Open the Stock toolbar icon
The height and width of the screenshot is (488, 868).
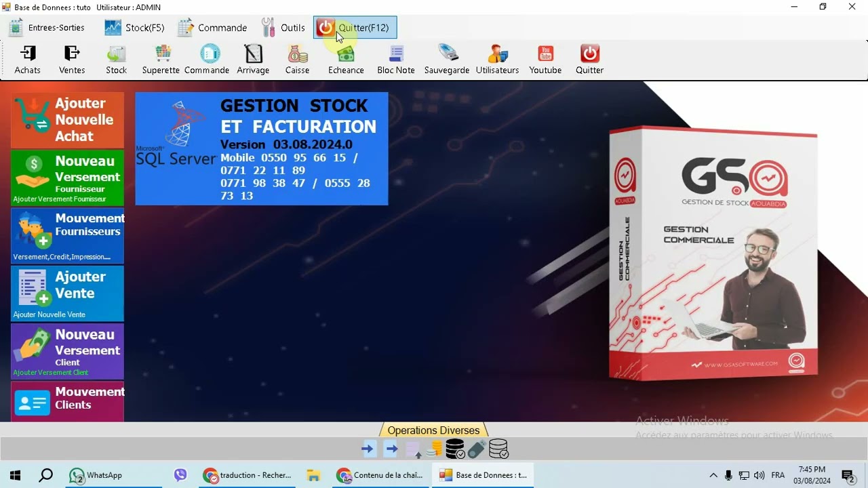click(116, 60)
